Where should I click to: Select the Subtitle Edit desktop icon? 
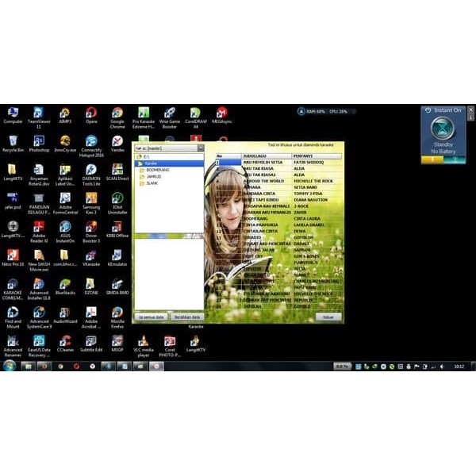(x=91, y=344)
